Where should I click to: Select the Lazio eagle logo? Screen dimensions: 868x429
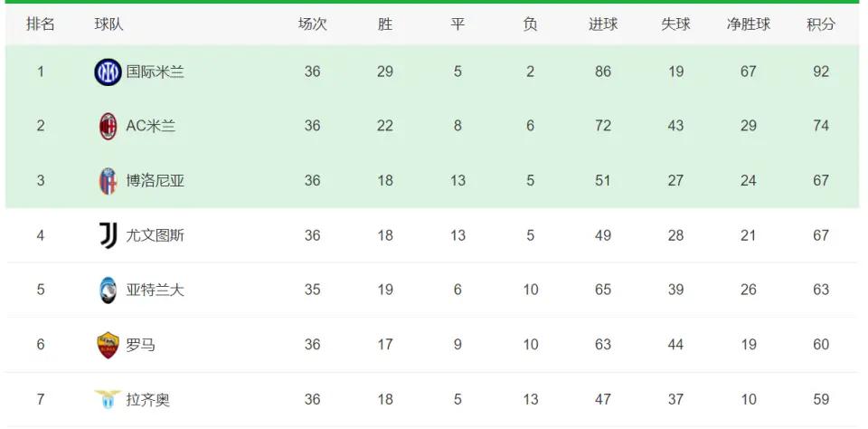(x=108, y=399)
